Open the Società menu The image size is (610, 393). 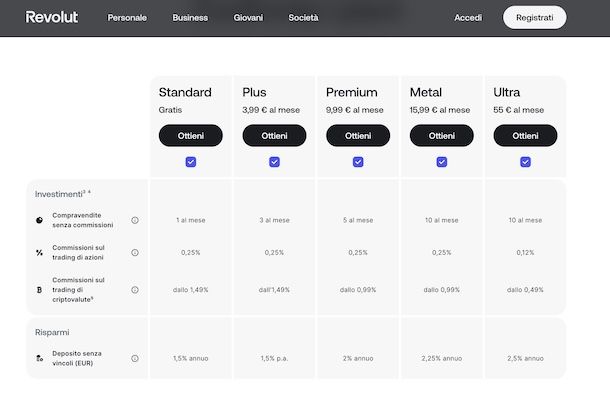tap(303, 18)
